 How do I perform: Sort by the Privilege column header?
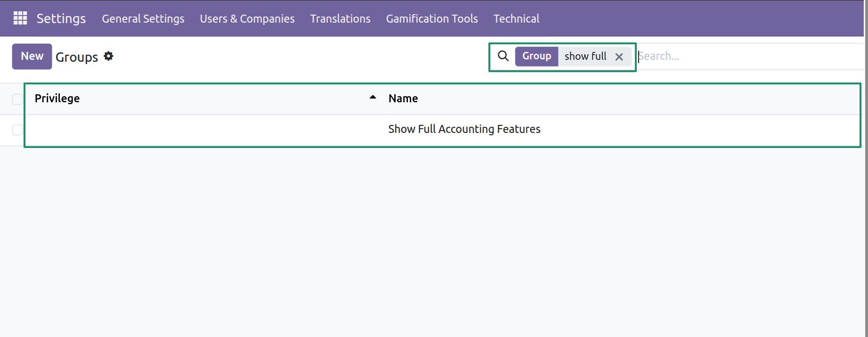(57, 98)
